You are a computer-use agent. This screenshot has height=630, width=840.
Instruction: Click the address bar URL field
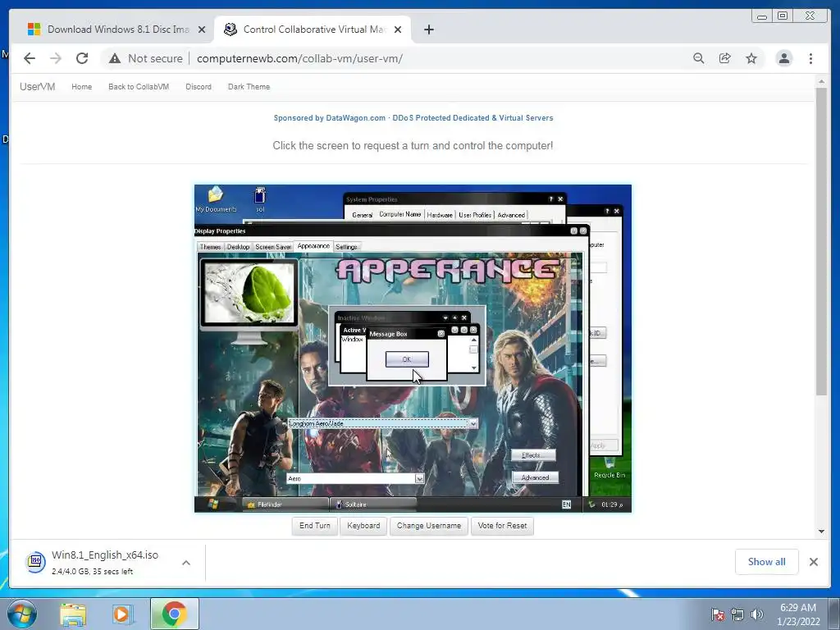coord(299,58)
